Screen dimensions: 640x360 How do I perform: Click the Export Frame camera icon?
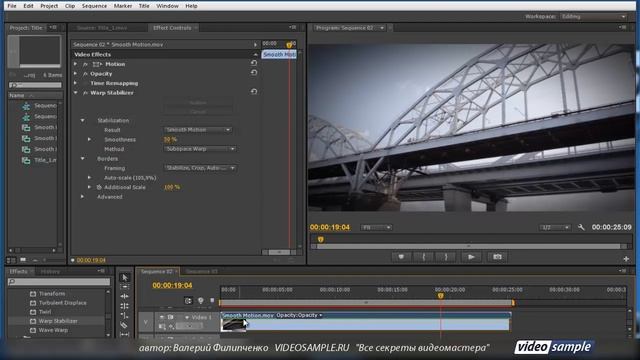pyautogui.click(x=497, y=257)
